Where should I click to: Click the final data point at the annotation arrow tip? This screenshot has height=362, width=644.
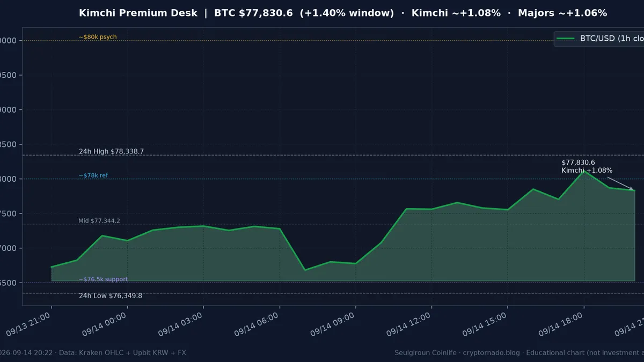pos(634,190)
